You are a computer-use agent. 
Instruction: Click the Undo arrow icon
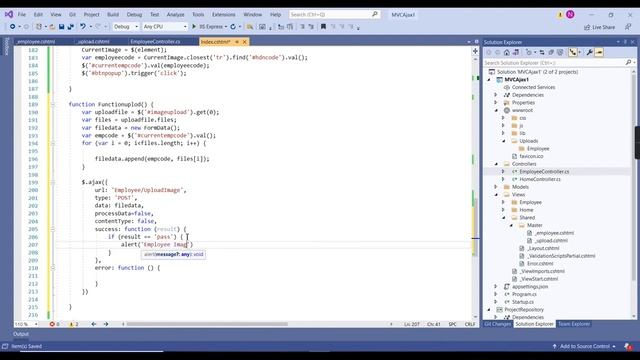coord(83,27)
